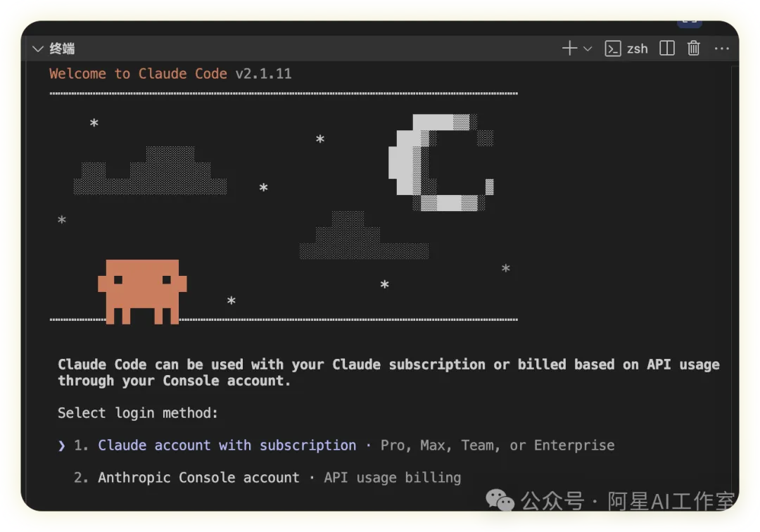Click the Pro, Max, Team, or Enterprise text
Screen dimensions: 760x532
497,445
